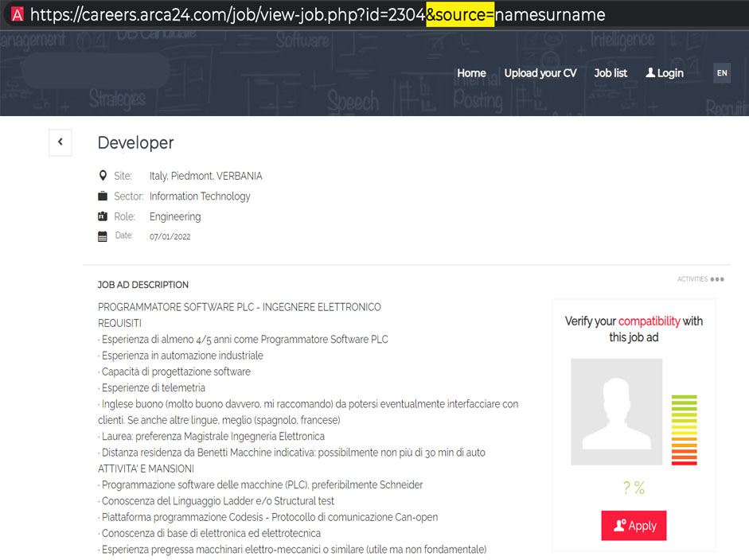Click the browser address bar URL

318,14
